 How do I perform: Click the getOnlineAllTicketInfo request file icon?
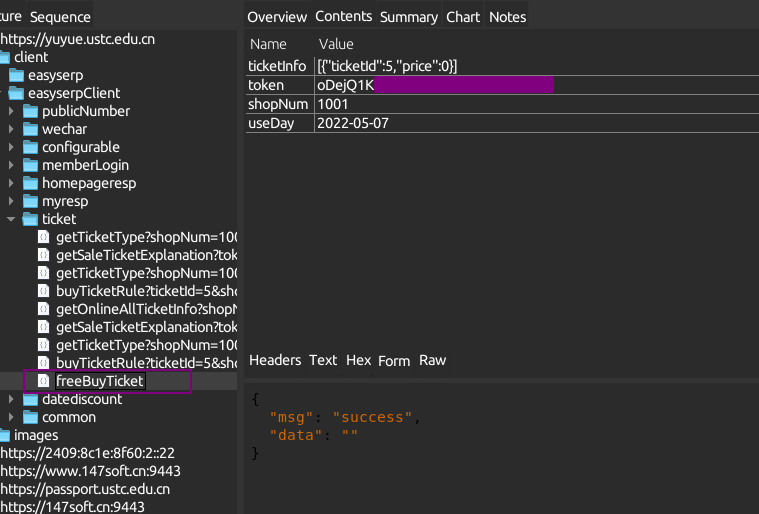pos(43,309)
